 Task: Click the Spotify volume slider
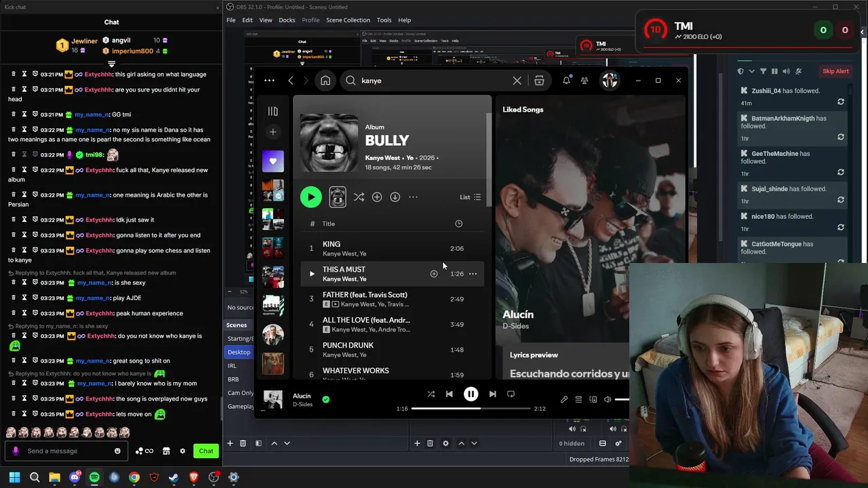point(622,399)
